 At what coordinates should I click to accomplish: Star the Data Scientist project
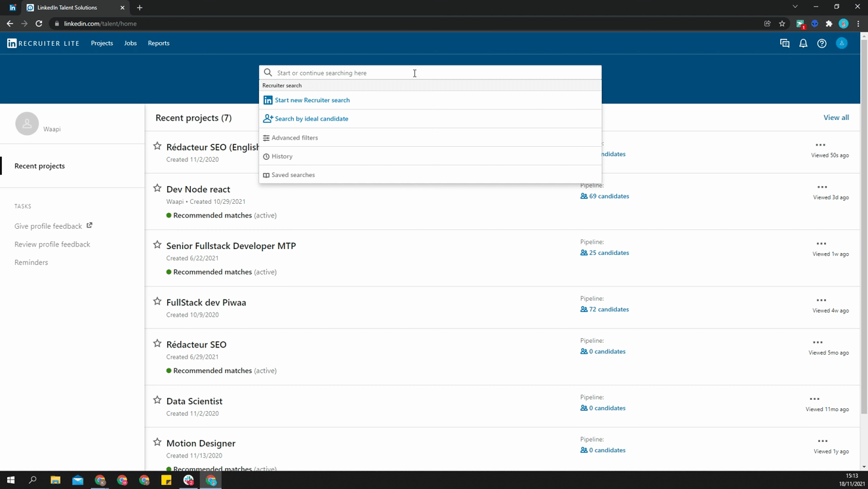(157, 400)
